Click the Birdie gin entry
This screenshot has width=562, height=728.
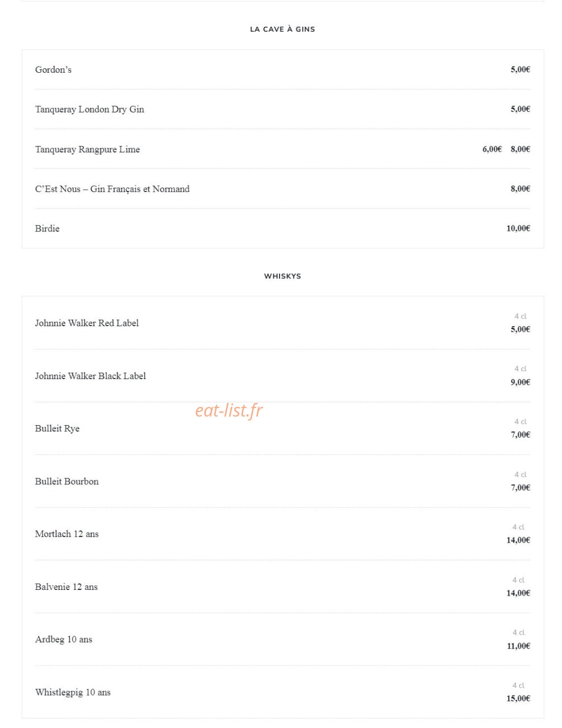click(x=47, y=228)
